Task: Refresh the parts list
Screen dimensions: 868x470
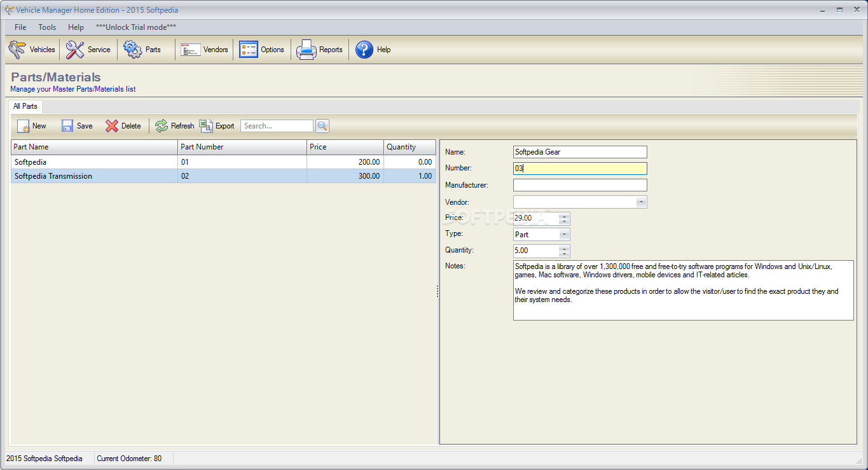Action: [175, 126]
